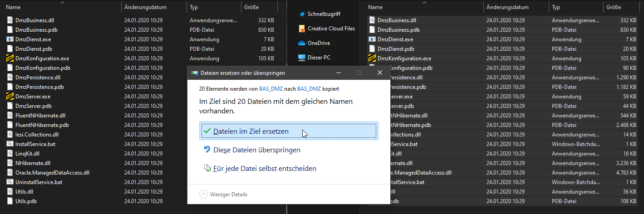The height and width of the screenshot is (214, 644).
Task: Sort right window by Typ column
Action: coord(576,7)
